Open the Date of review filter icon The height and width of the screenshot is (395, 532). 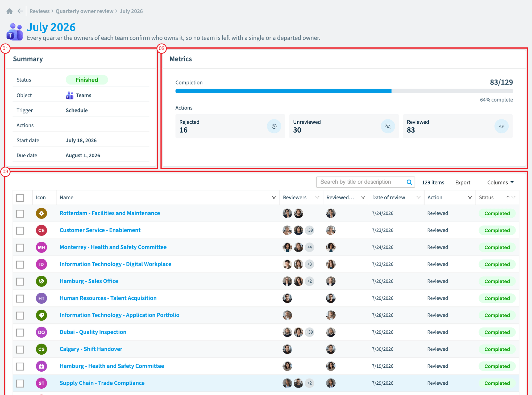tap(418, 197)
